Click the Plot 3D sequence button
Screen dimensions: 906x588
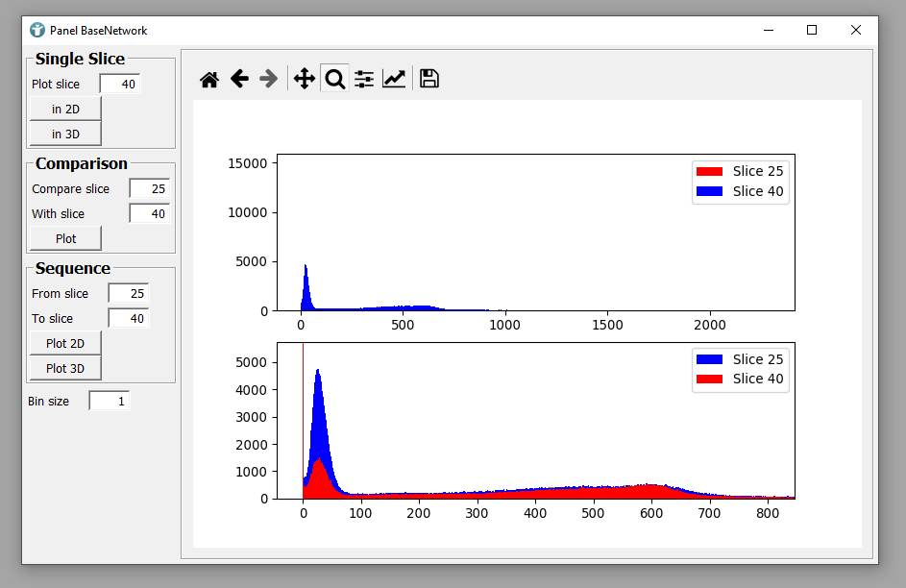point(65,368)
